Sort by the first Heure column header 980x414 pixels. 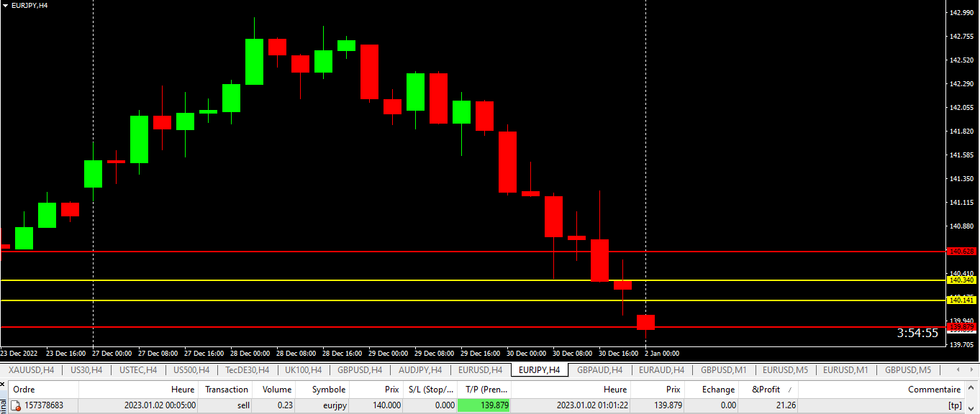(138, 389)
